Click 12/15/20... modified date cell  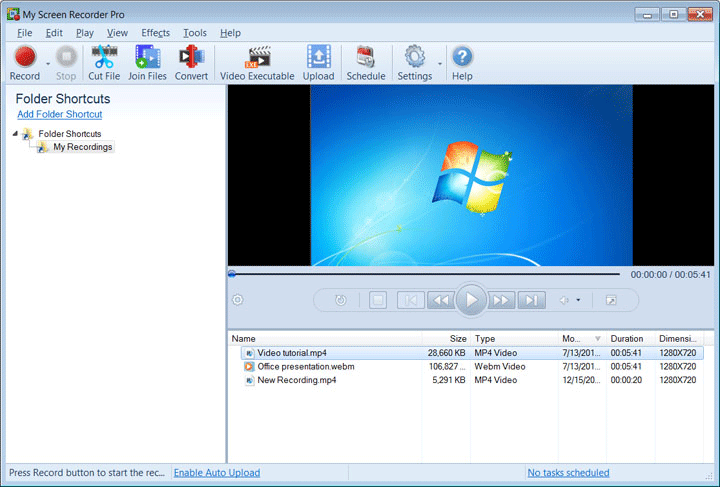point(581,380)
